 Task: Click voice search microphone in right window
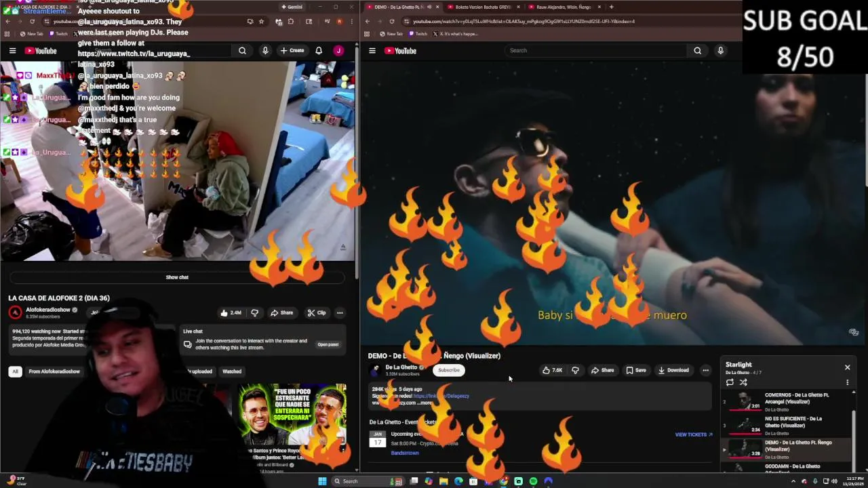(720, 50)
